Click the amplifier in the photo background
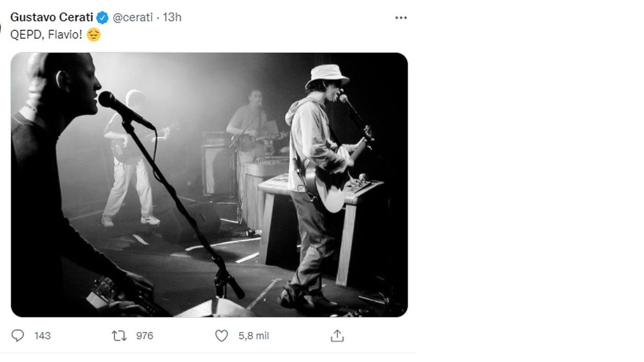The width and height of the screenshot is (644, 362). 217,166
